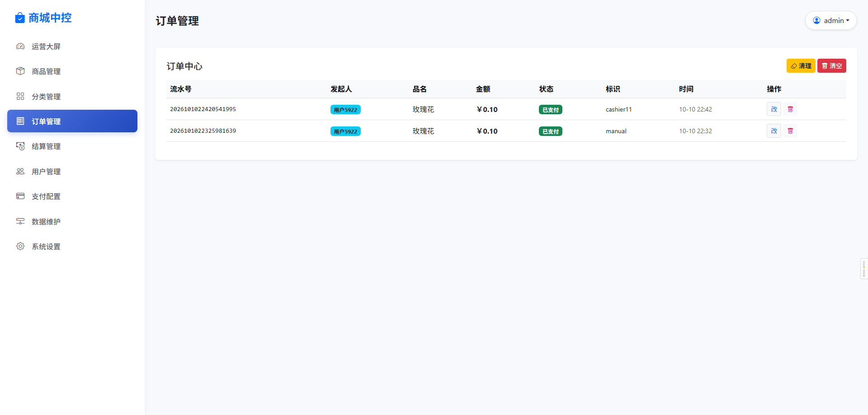
Task: Click the 用户管理 people icon
Action: [20, 171]
